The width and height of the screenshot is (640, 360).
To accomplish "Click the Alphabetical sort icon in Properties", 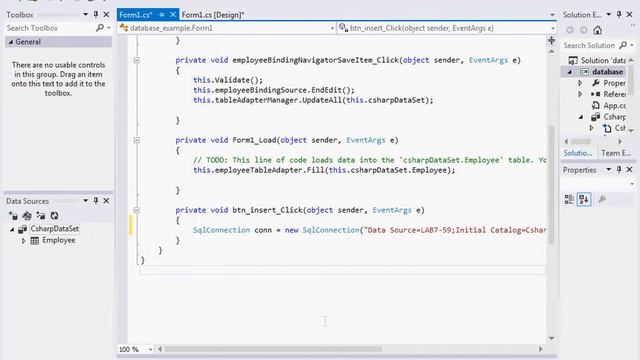I will (584, 199).
